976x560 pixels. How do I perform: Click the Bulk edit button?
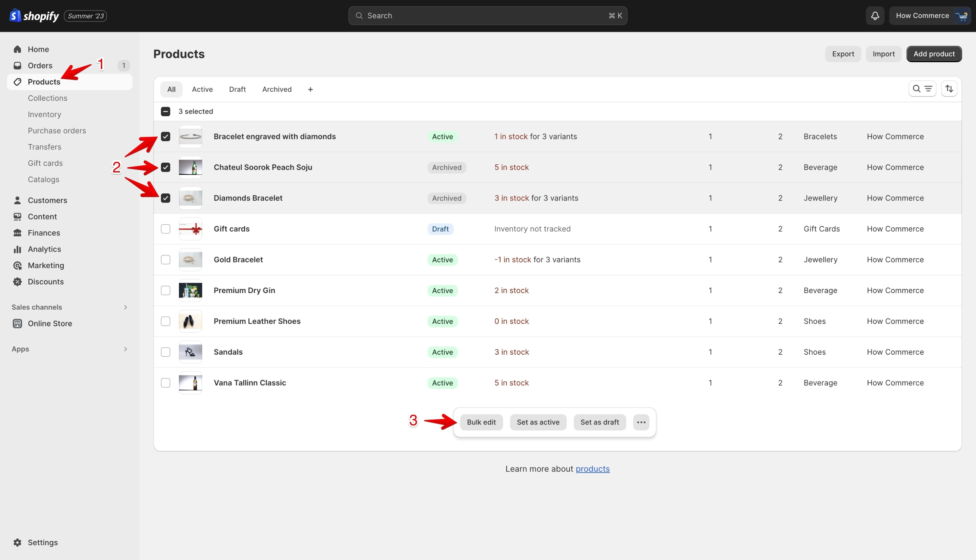point(481,422)
